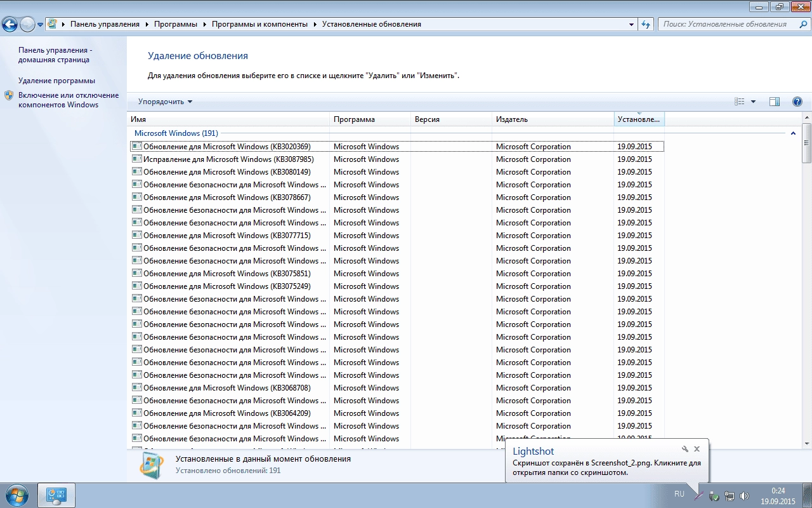Screen dimensions: 812x508
Task: Click the vertical scrollbar thumb
Action: point(806,144)
